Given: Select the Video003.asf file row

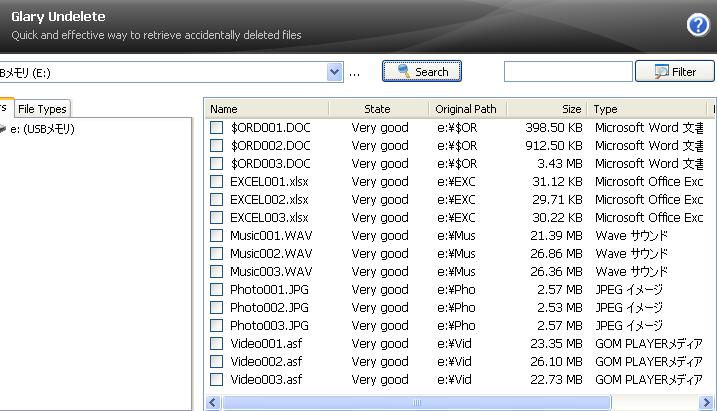Looking at the screenshot, I should 266,380.
